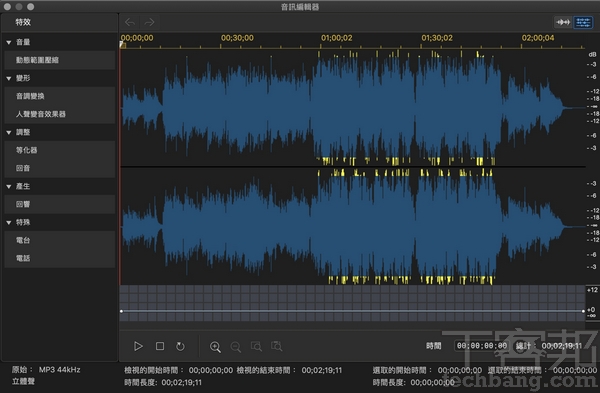Switch to waveform view icon

coord(563,22)
